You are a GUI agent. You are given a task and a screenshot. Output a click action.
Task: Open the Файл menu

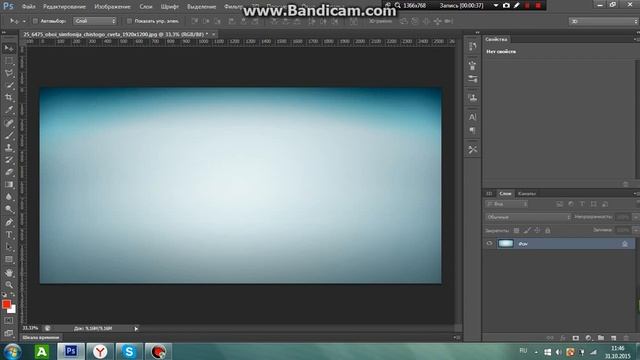tap(29, 7)
